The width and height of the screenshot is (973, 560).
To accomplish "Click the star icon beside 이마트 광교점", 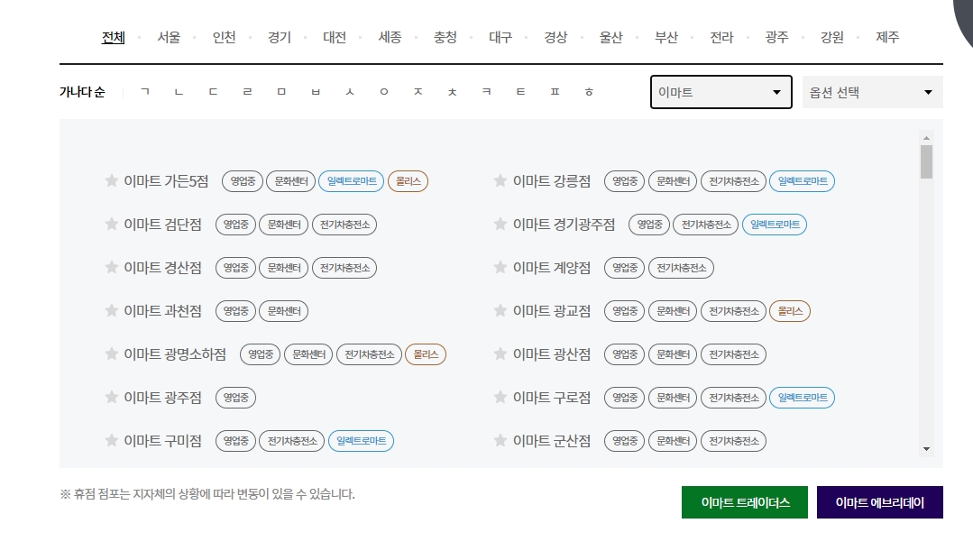I will pos(500,310).
